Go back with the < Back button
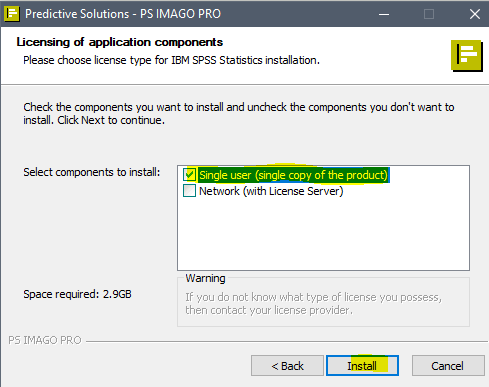489x387 pixels. [x=287, y=366]
